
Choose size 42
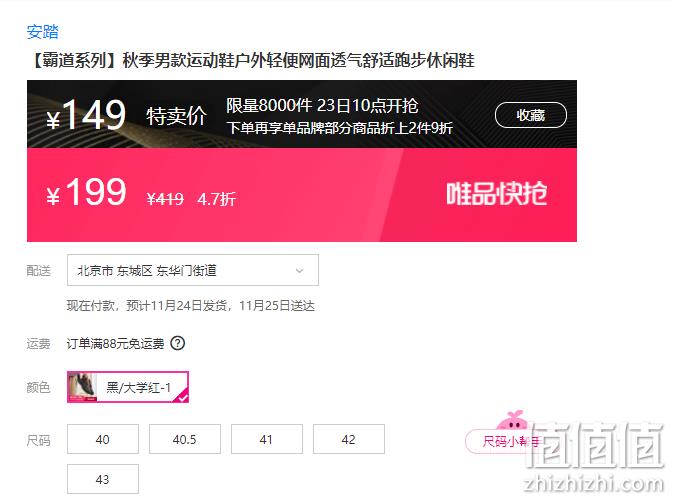(349, 439)
